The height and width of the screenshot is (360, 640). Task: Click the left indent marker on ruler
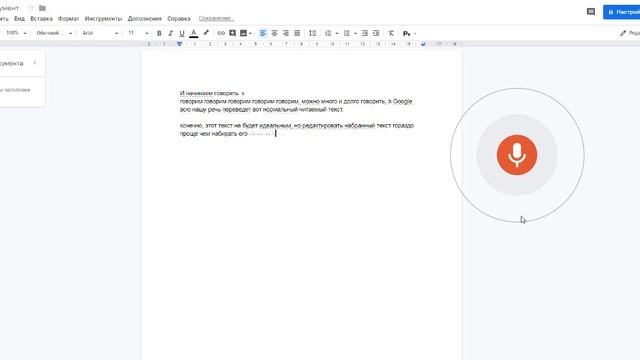click(179, 44)
